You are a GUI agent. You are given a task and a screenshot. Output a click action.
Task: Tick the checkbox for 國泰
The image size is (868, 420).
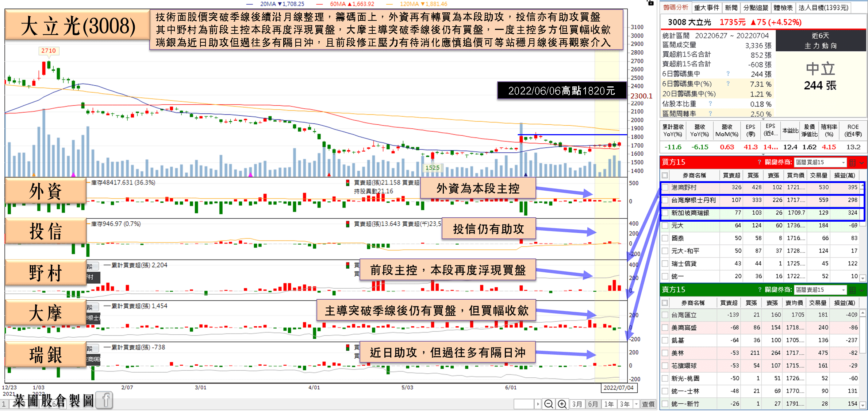coord(665,238)
